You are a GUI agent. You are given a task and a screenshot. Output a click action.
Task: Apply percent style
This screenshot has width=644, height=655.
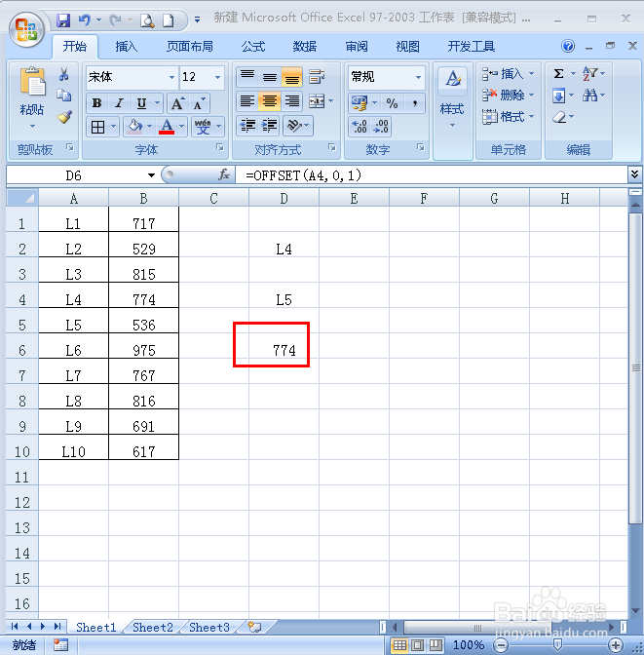[x=392, y=102]
